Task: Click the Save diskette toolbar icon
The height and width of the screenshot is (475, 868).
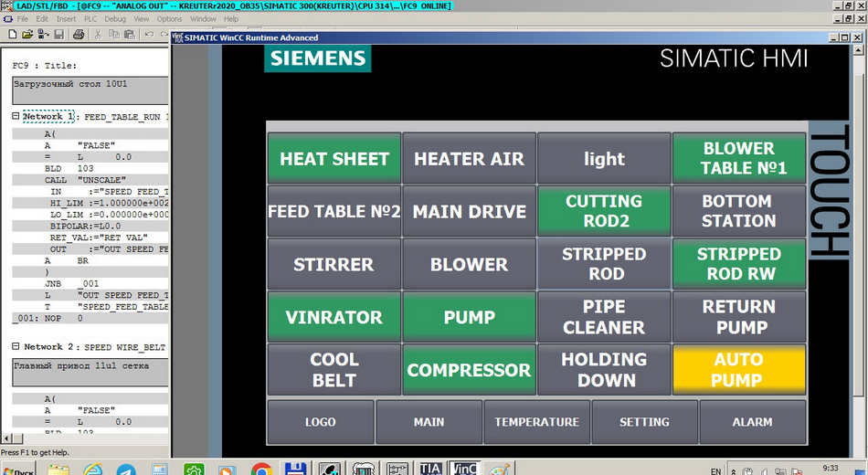Action: pos(59,35)
